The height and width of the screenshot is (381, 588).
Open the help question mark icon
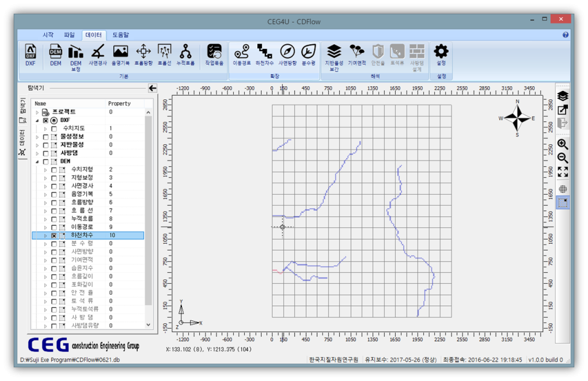click(566, 35)
